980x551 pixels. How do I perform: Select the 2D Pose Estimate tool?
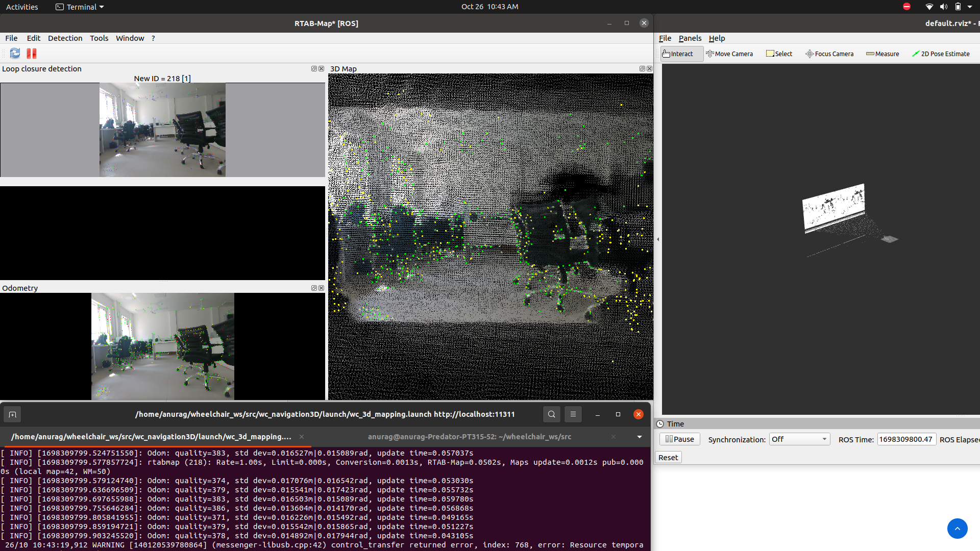(941, 54)
